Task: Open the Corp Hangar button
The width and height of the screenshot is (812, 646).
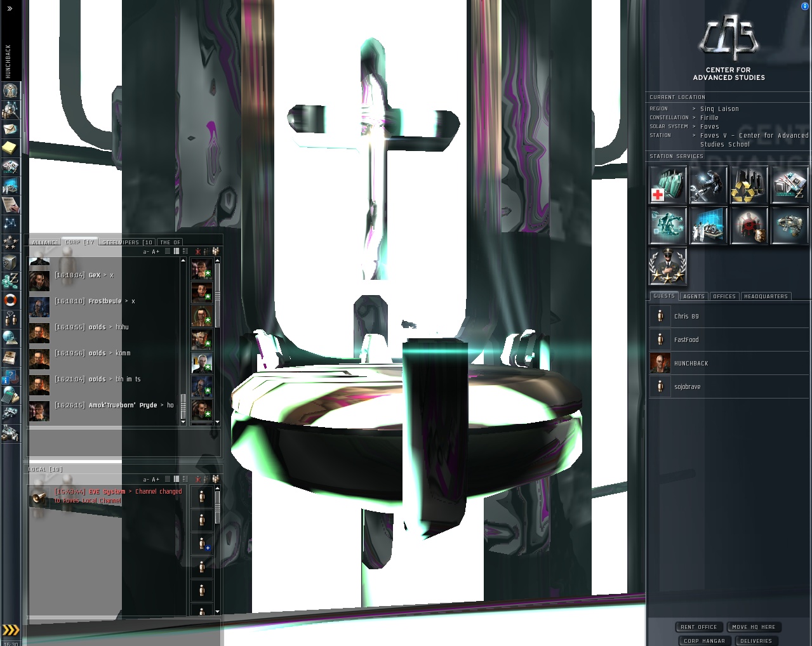Action: tap(704, 641)
